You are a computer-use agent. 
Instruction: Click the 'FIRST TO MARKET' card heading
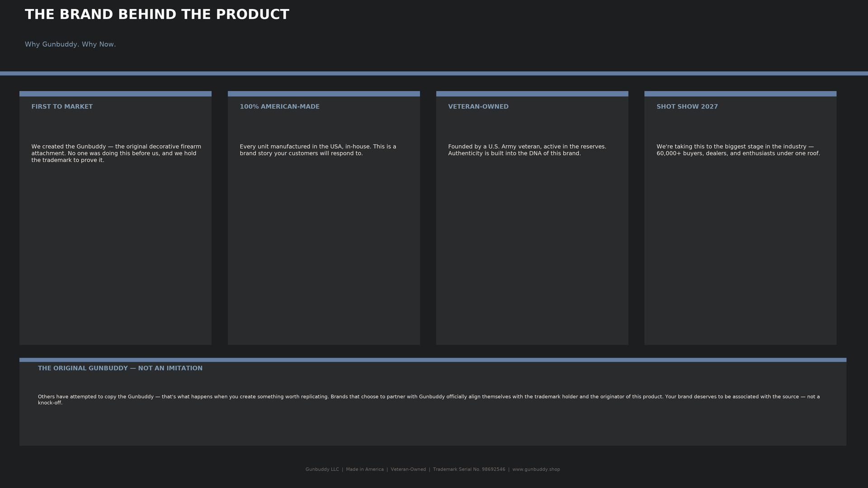coord(62,107)
